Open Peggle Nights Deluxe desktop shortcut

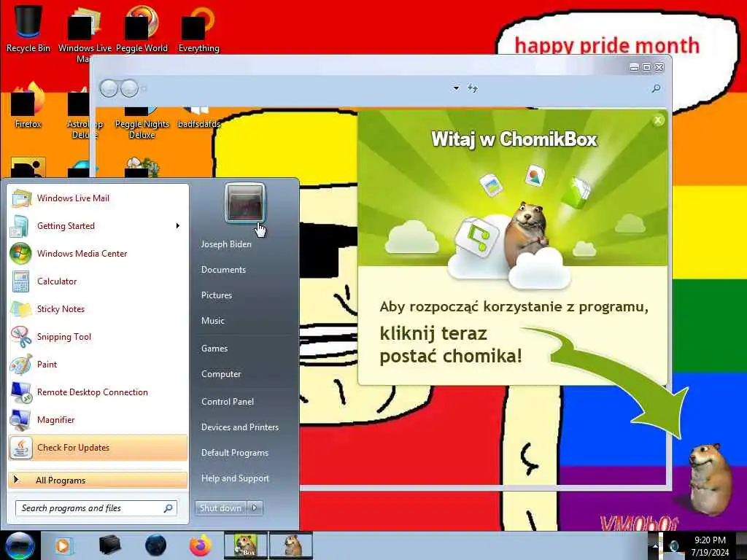click(x=142, y=122)
